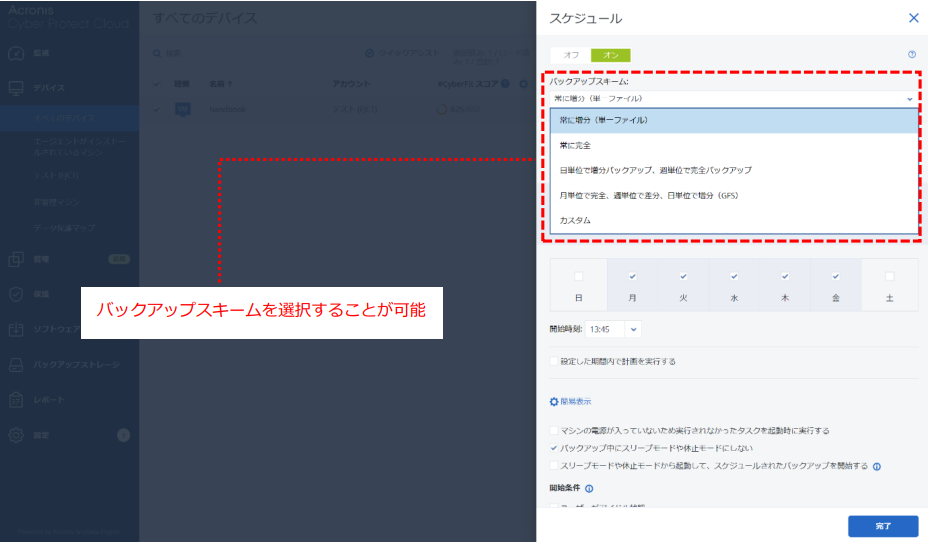This screenshot has height=550, width=931.
Task: Click the 保護 shield icon in sidebar
Action: pos(16,294)
